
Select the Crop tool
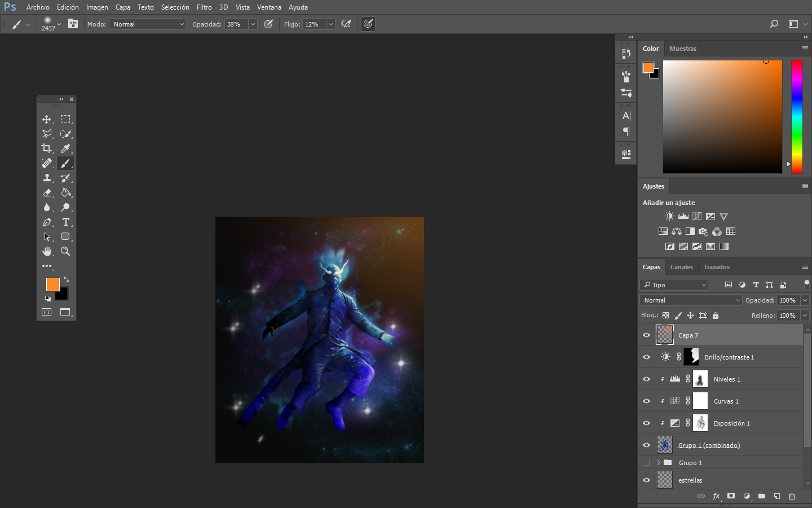[x=47, y=148]
